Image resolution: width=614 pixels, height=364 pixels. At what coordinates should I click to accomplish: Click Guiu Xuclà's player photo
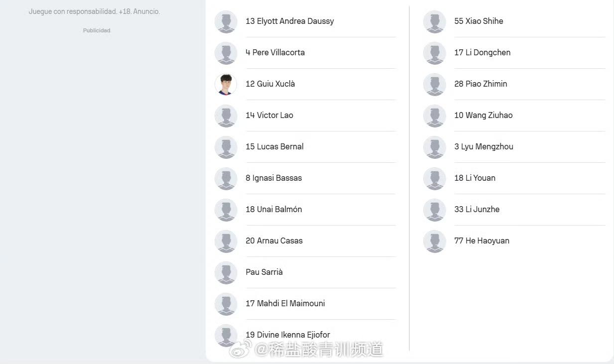(226, 84)
